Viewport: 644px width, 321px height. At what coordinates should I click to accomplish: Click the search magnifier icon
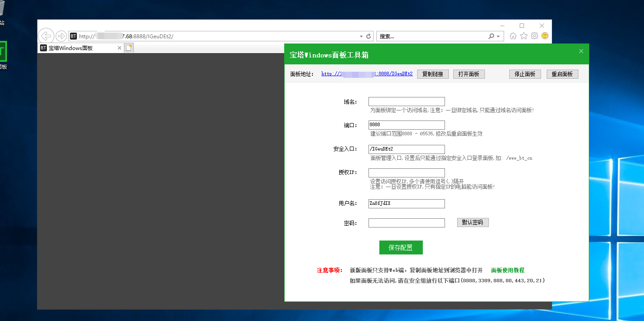[491, 36]
